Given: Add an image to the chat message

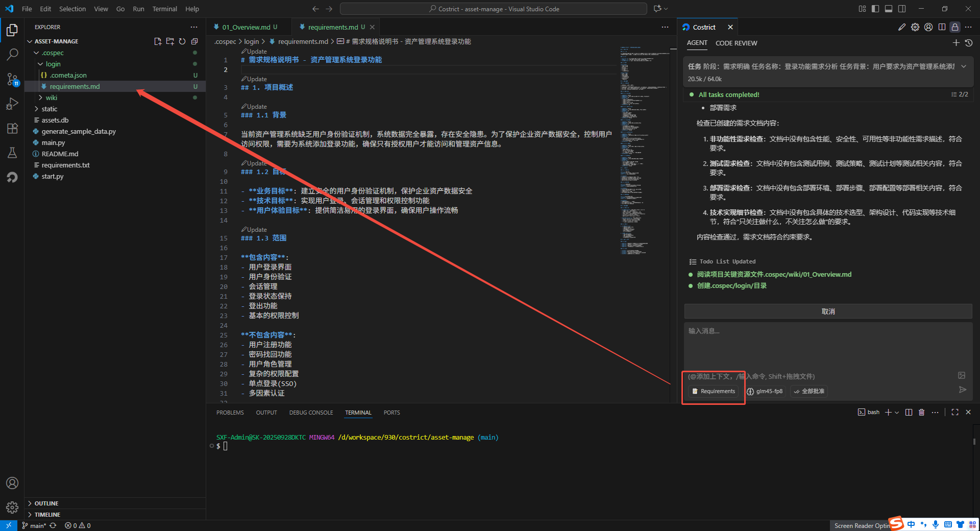Looking at the screenshot, I should (962, 375).
